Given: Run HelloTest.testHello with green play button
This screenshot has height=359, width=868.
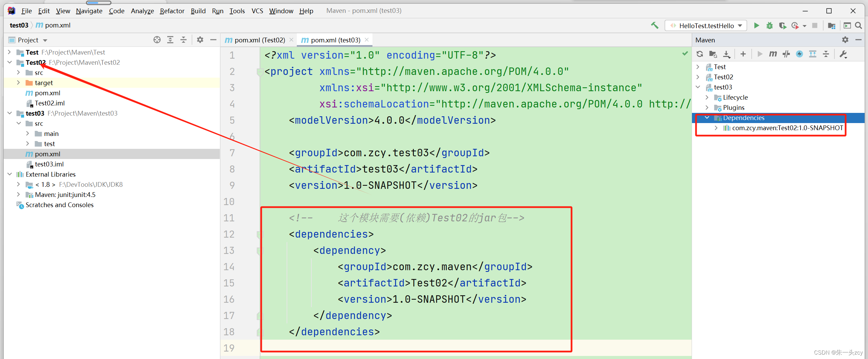Looking at the screenshot, I should [x=756, y=25].
